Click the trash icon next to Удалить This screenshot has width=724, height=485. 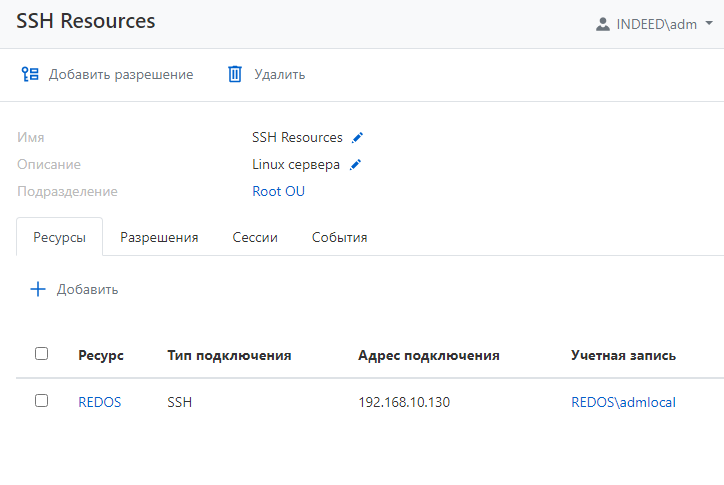coord(235,74)
